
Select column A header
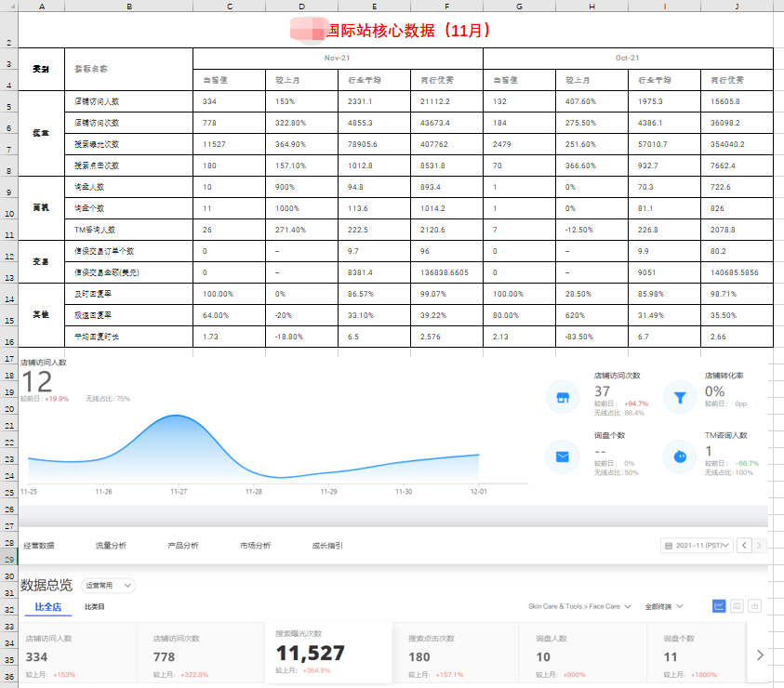click(42, 6)
